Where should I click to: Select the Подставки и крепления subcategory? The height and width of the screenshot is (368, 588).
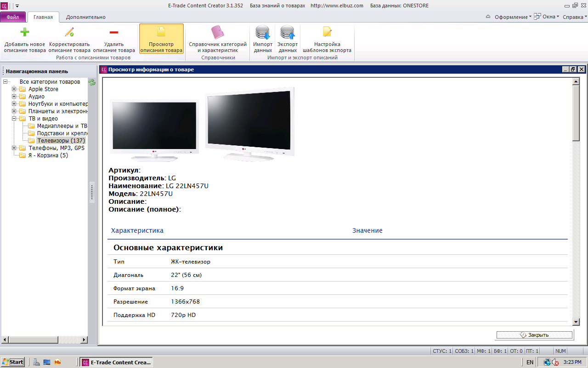62,133
